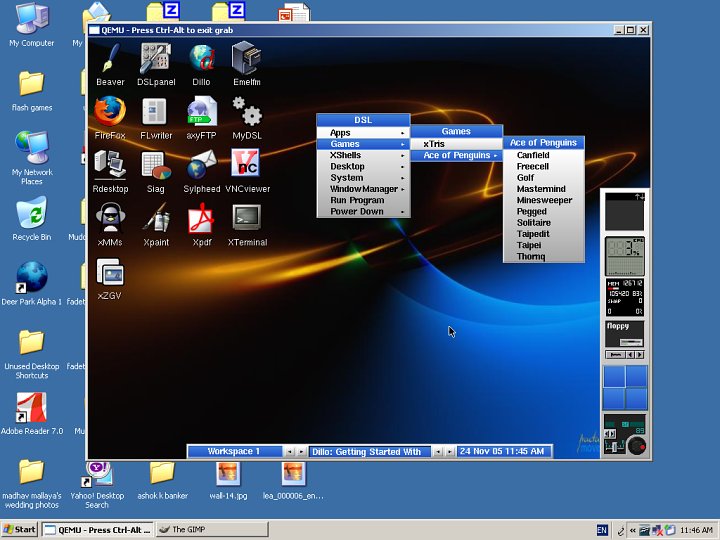Viewport: 720px width, 540px height.
Task: Open the Beaver text editor icon
Action: pos(110,59)
